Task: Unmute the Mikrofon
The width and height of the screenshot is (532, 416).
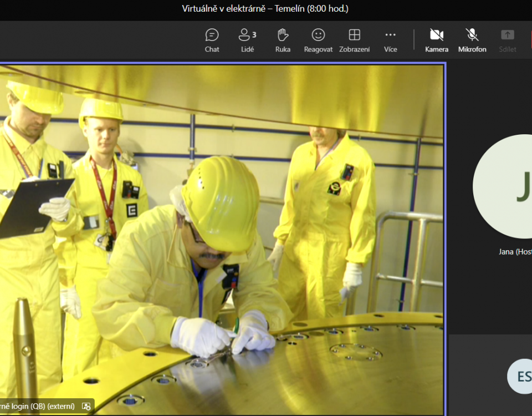Action: point(472,40)
